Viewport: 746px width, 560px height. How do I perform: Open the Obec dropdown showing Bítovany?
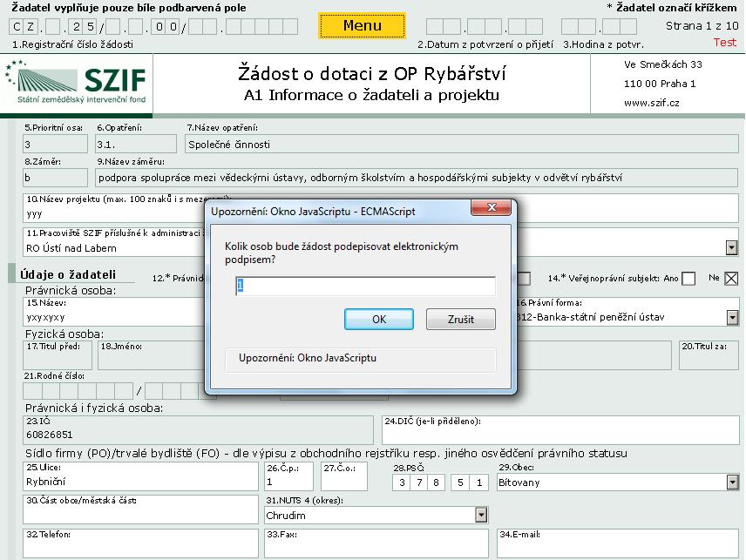click(x=733, y=482)
